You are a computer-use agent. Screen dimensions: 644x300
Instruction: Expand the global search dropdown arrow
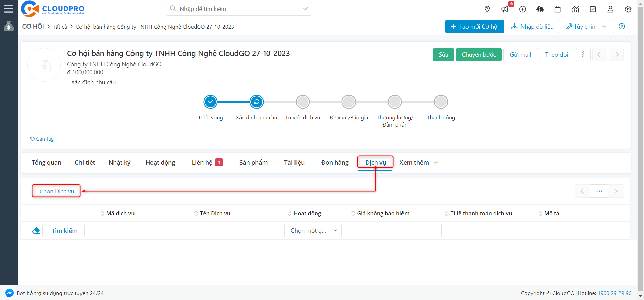pos(305,9)
